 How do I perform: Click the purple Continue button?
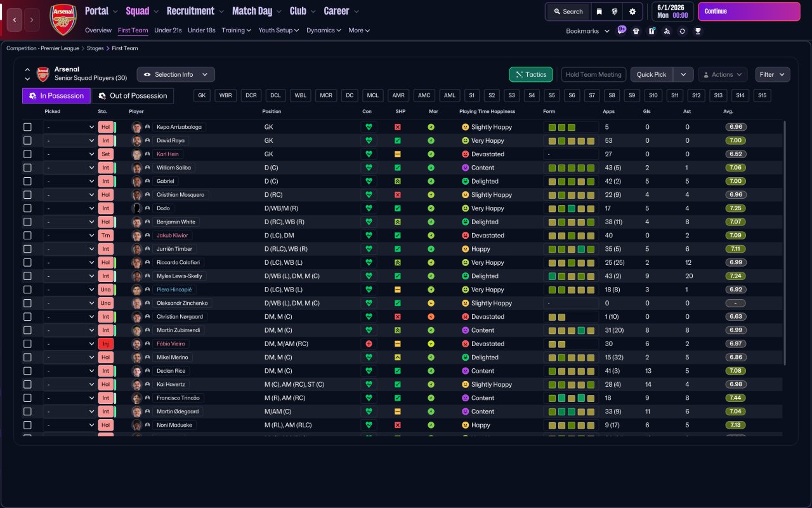tap(749, 11)
